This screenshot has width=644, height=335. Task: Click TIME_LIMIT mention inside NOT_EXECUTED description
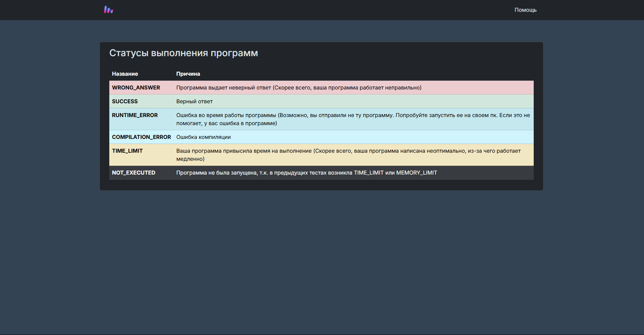(369, 173)
